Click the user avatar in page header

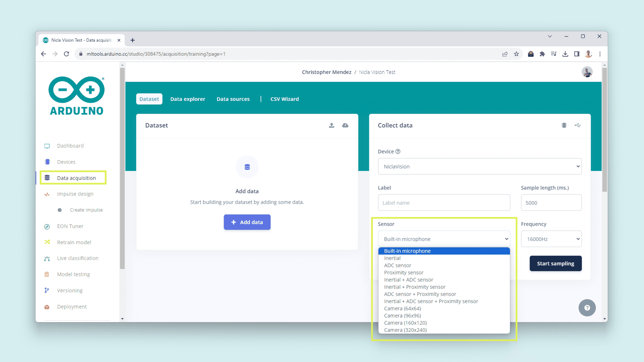point(587,72)
